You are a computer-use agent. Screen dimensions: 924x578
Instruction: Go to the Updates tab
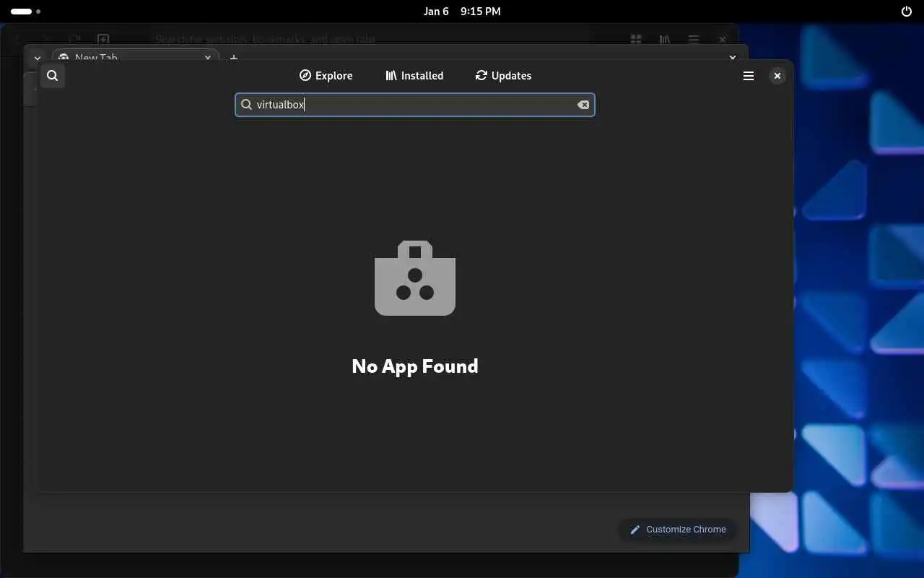(503, 76)
